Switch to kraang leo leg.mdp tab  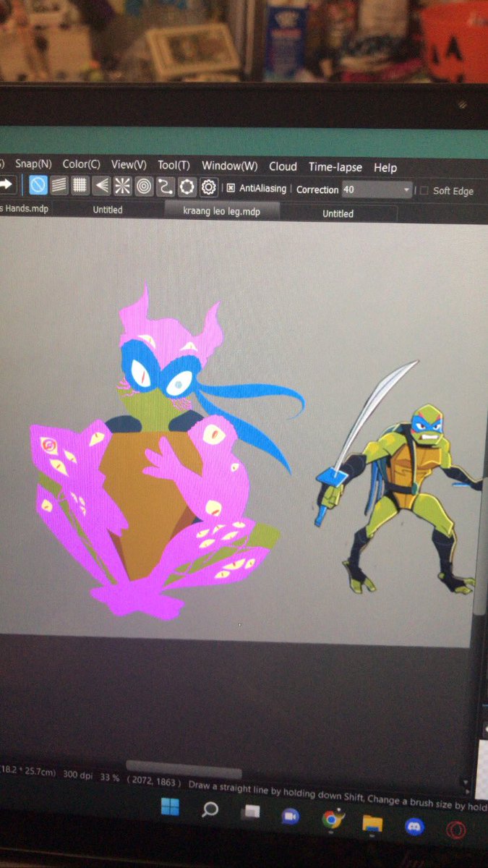pyautogui.click(x=221, y=210)
